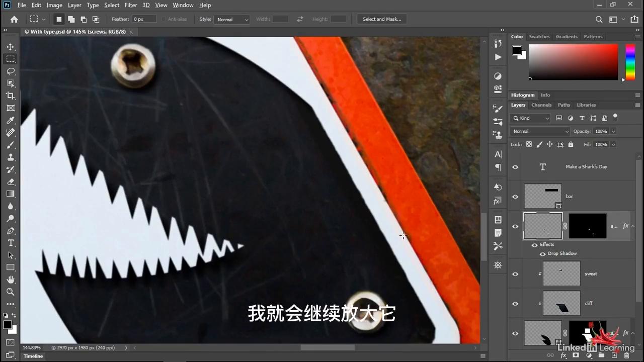Select the Move tool
This screenshot has width=644, height=362.
point(11,47)
